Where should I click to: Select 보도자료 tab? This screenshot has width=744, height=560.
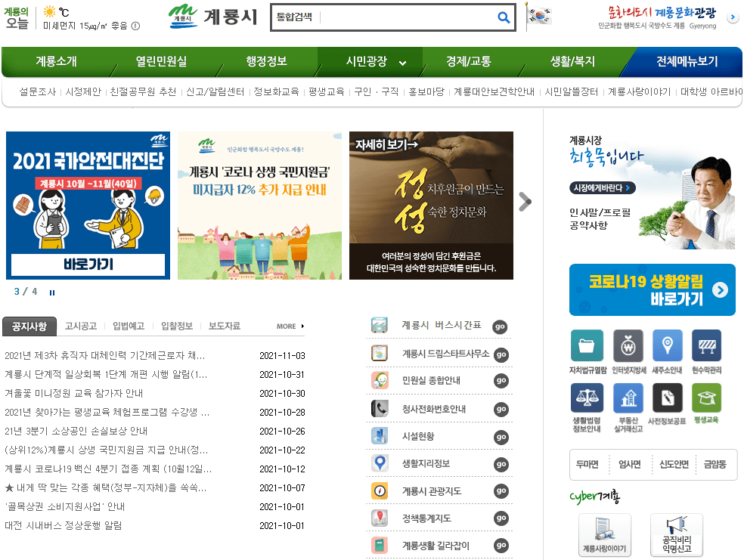point(225,326)
